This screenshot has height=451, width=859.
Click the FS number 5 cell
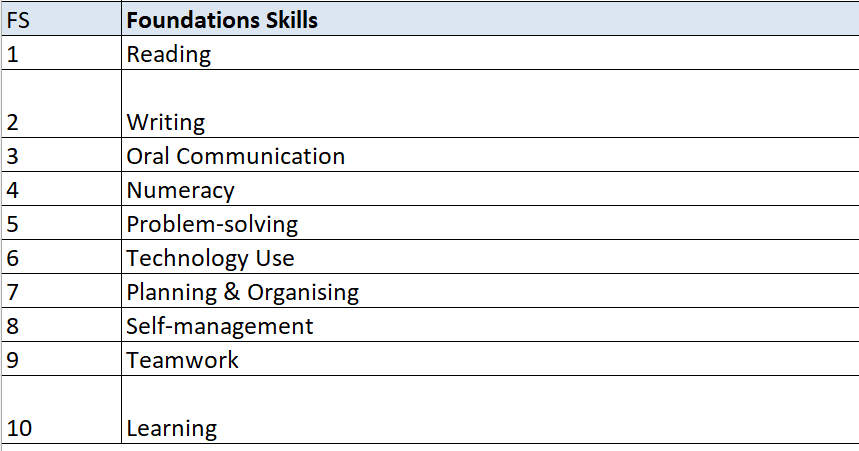[60, 224]
